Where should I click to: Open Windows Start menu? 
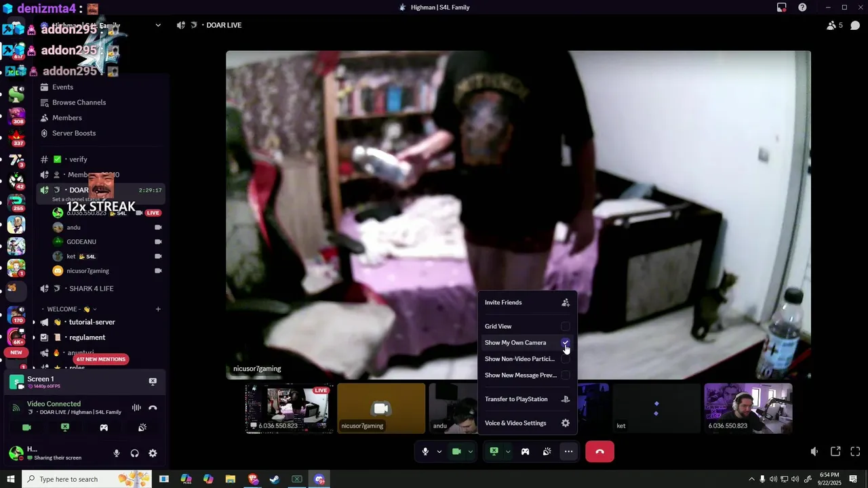click(x=10, y=479)
